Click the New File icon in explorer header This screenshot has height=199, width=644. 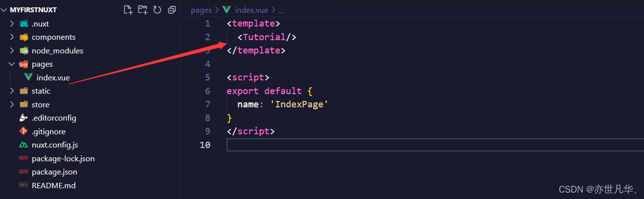coord(128,10)
